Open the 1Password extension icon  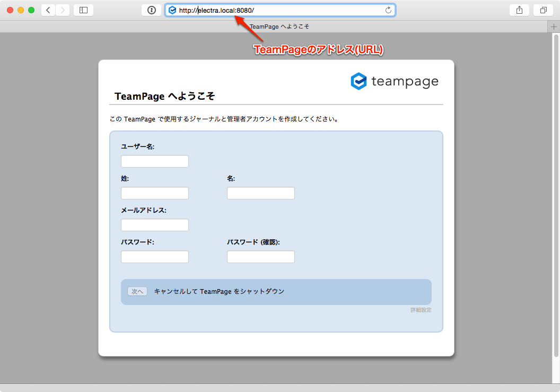tap(151, 10)
